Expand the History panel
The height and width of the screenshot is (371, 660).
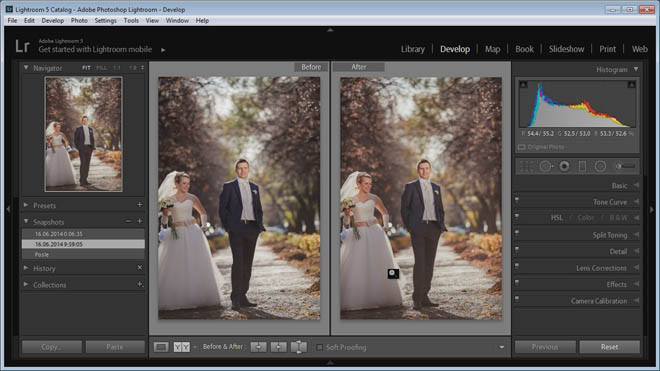click(26, 268)
